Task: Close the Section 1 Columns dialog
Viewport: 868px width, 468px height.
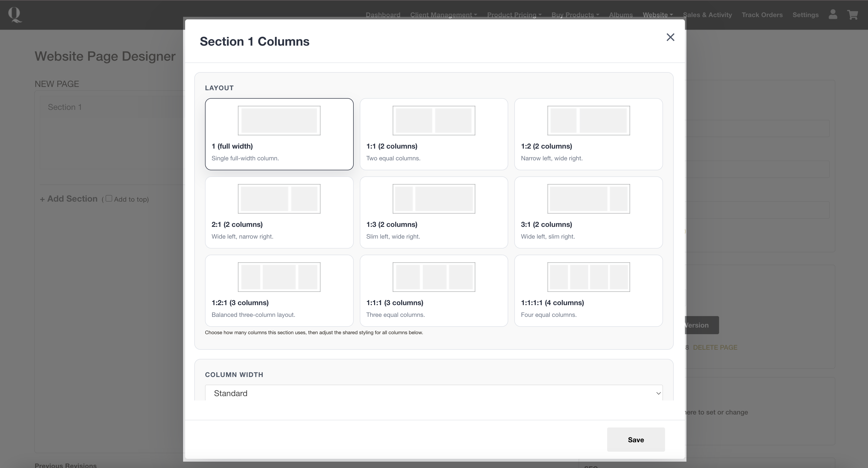Action: pyautogui.click(x=670, y=37)
